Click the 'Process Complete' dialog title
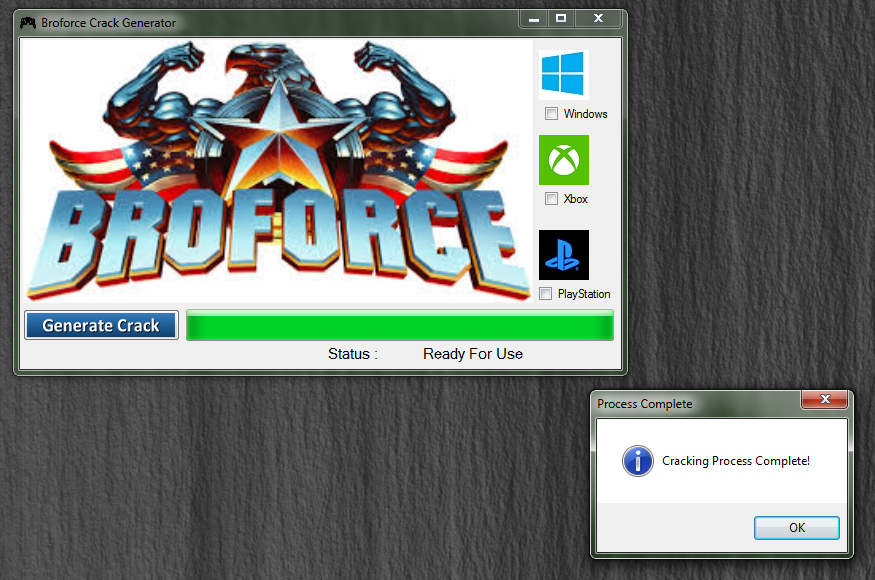Viewport: 875px width, 580px height. tap(645, 404)
